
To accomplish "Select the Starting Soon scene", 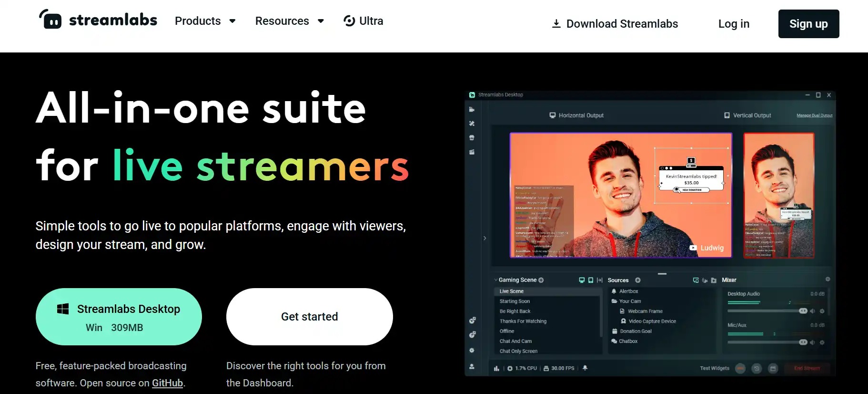I will (x=515, y=301).
